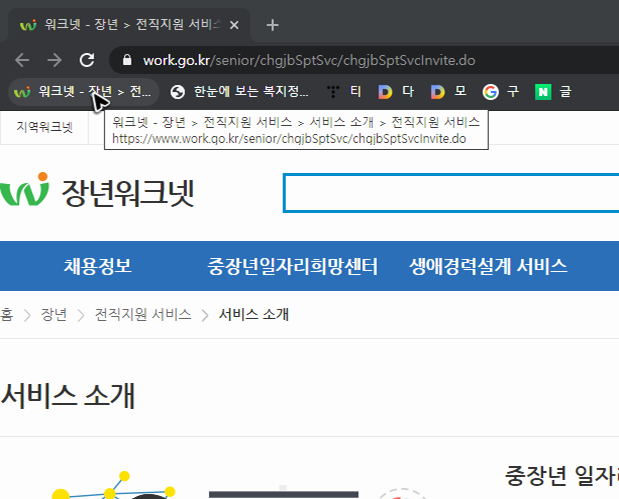Viewport: 619px width, 499px height.
Task: Close the 워크넷 browser tab
Action: tap(234, 25)
